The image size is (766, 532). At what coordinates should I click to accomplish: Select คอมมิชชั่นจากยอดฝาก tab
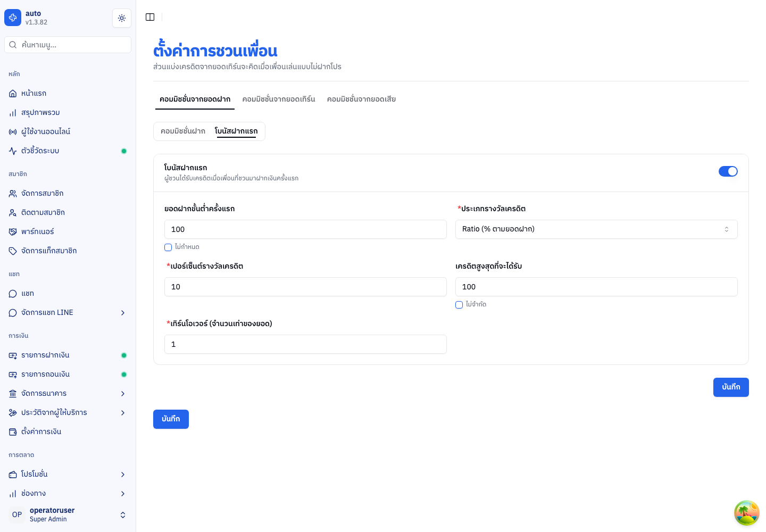[x=195, y=99]
